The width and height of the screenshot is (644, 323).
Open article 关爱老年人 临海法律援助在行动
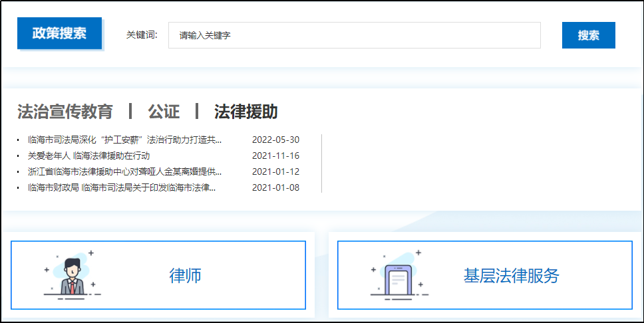pos(88,156)
